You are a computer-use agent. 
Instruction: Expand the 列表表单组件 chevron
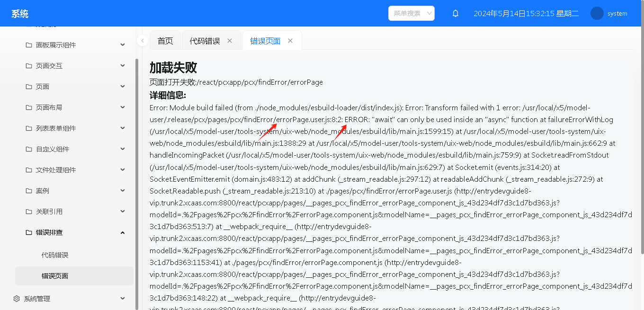pyautogui.click(x=123, y=128)
